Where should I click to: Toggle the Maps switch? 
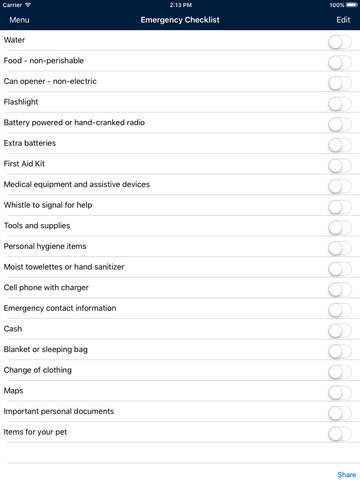[340, 393]
